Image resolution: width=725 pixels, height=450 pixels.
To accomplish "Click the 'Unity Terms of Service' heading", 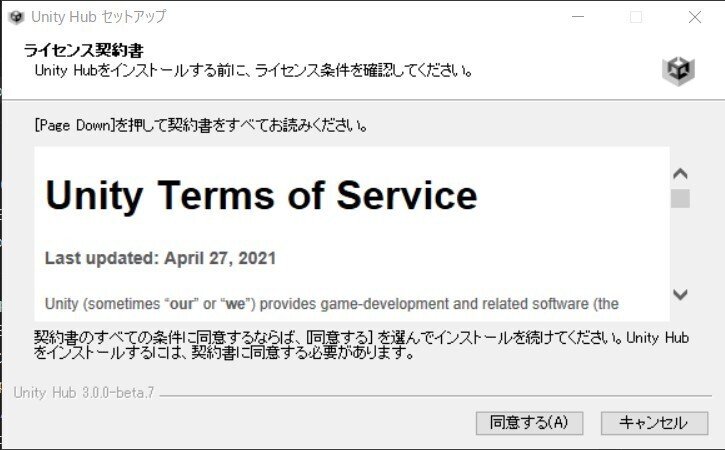I will 261,195.
